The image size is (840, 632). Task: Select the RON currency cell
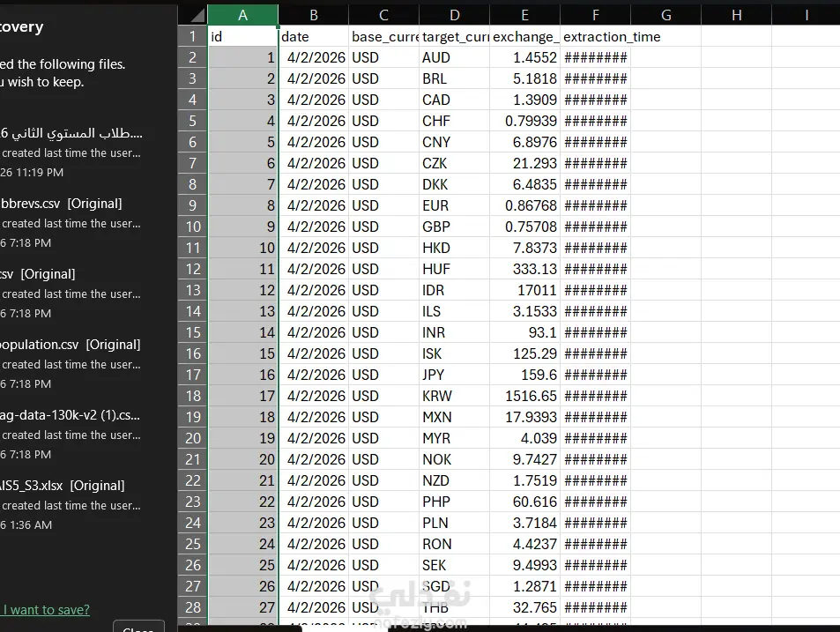454,544
